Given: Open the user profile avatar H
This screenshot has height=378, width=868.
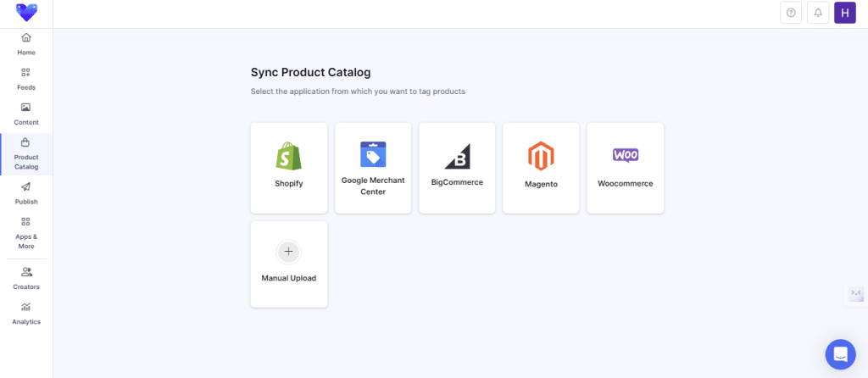Looking at the screenshot, I should [845, 13].
